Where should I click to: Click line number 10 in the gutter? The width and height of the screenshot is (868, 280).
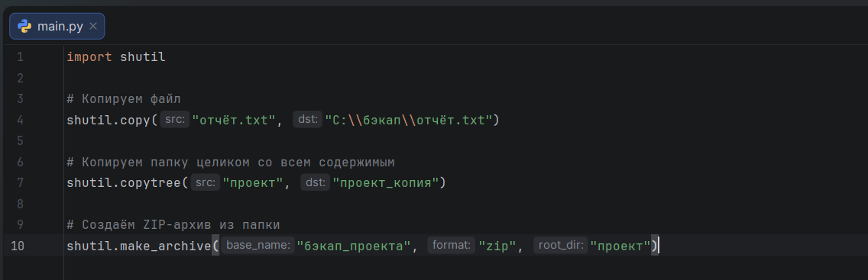coord(17,246)
